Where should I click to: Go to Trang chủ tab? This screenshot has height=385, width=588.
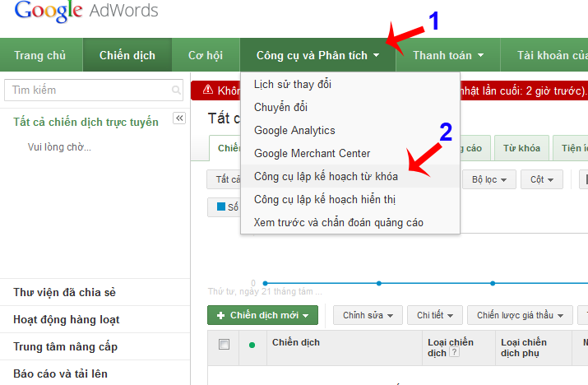coord(40,55)
